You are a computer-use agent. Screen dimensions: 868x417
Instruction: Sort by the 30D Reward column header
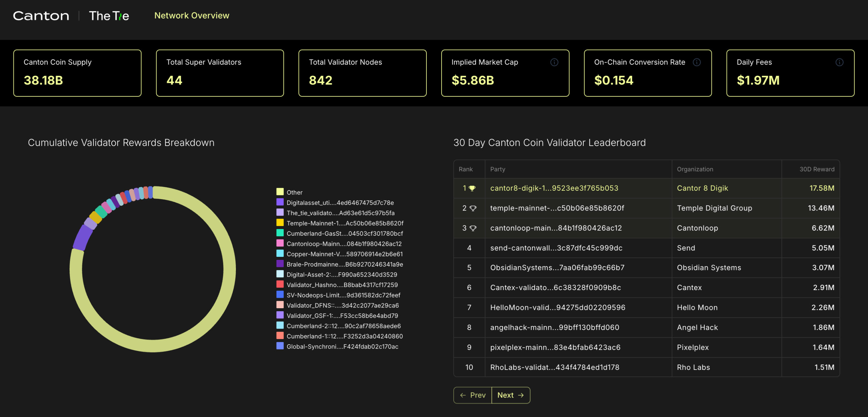(817, 169)
